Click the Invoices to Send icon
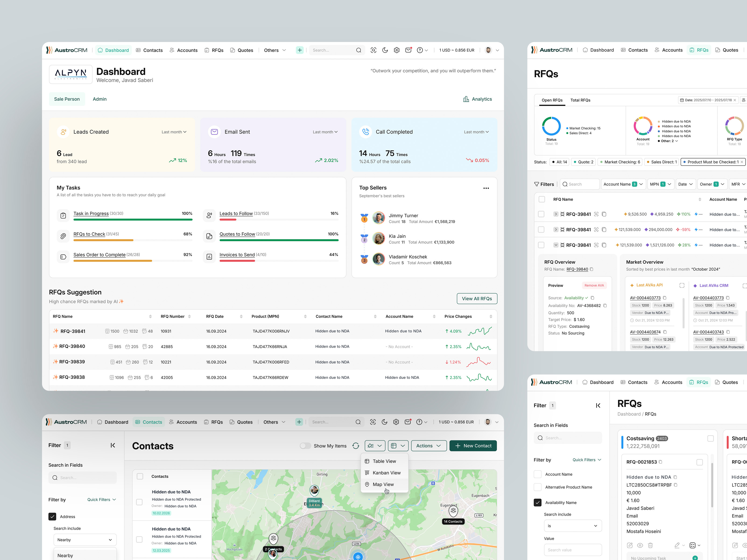747x560 pixels. (209, 257)
